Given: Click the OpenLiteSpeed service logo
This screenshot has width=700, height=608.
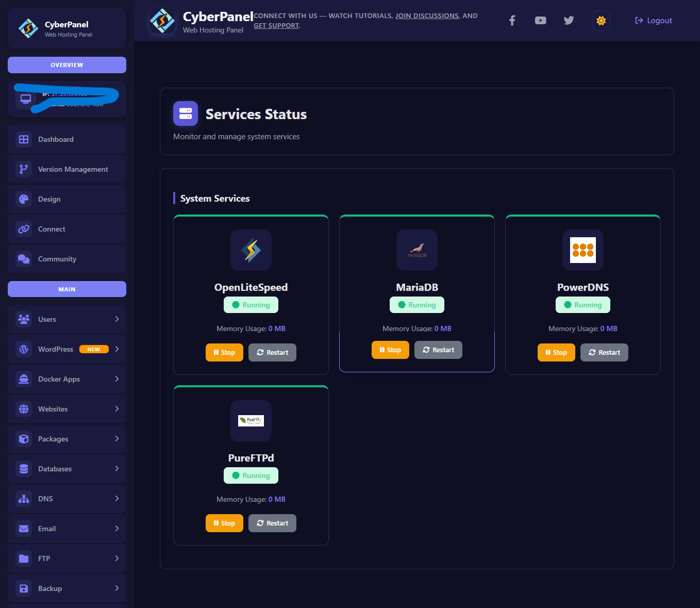Looking at the screenshot, I should coord(251,250).
